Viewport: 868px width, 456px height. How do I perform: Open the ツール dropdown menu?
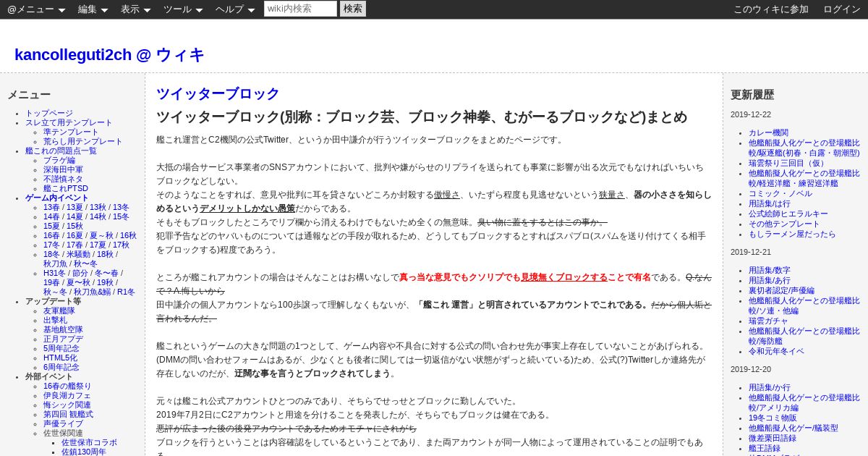(x=183, y=9)
